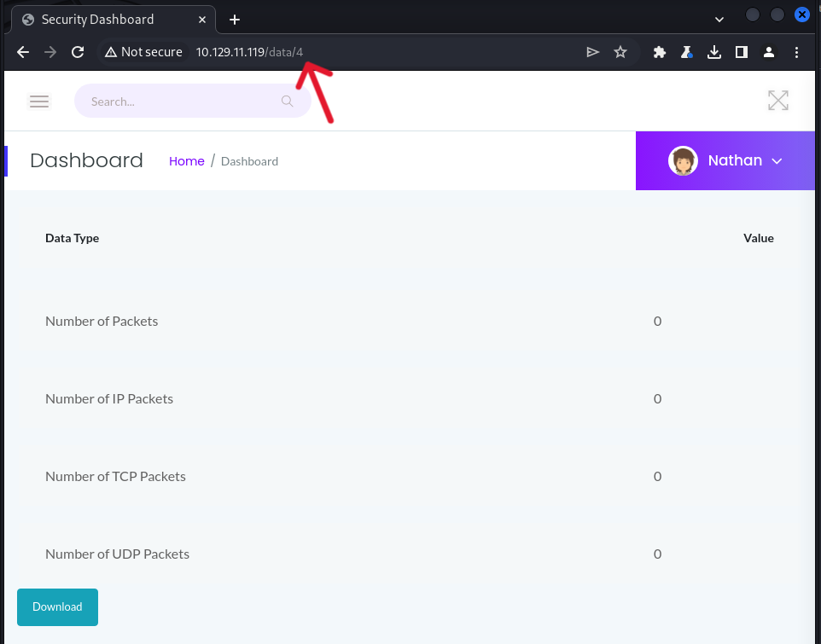This screenshot has height=644, width=821.
Task: Open the browser extensions puzzle icon
Action: (659, 52)
